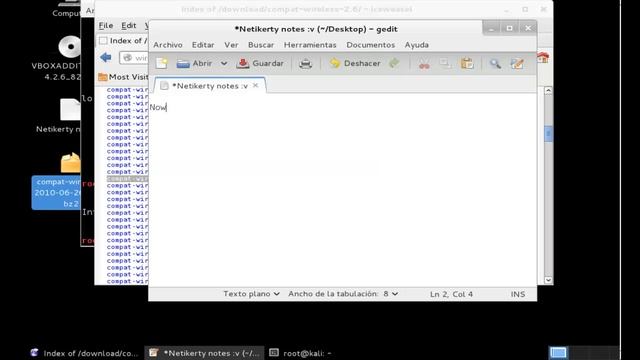This screenshot has height=360, width=640.
Task: Maximize the gedit window
Action: [x=509, y=28]
